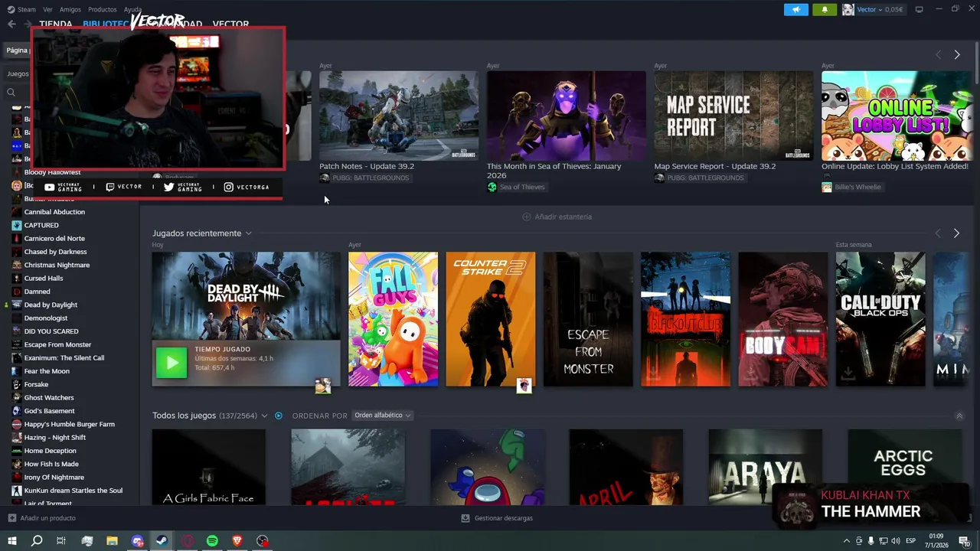Viewport: 980px width, 551px height.
Task: Select the Counter-Strike 2 cover
Action: click(x=491, y=319)
